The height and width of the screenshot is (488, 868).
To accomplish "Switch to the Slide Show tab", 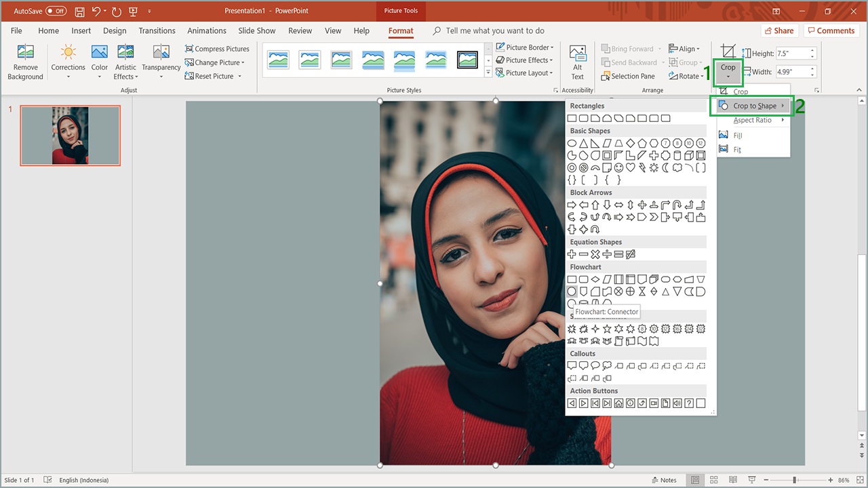I will click(x=256, y=30).
